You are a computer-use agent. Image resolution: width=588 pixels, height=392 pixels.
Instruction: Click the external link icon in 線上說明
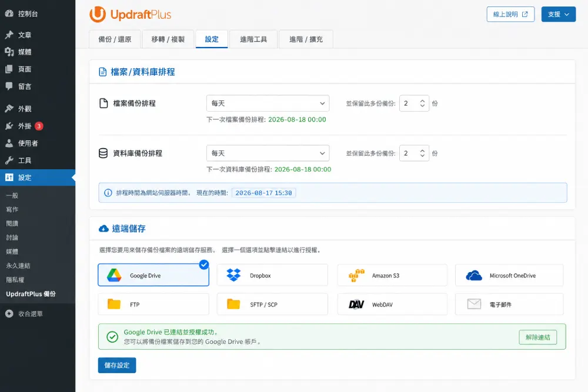click(x=524, y=14)
